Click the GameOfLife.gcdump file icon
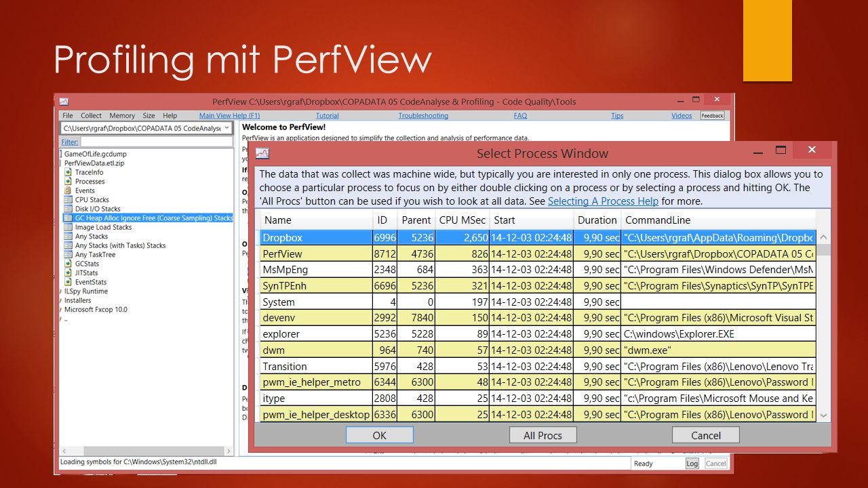Viewport: 868px width, 488px height. coord(62,154)
